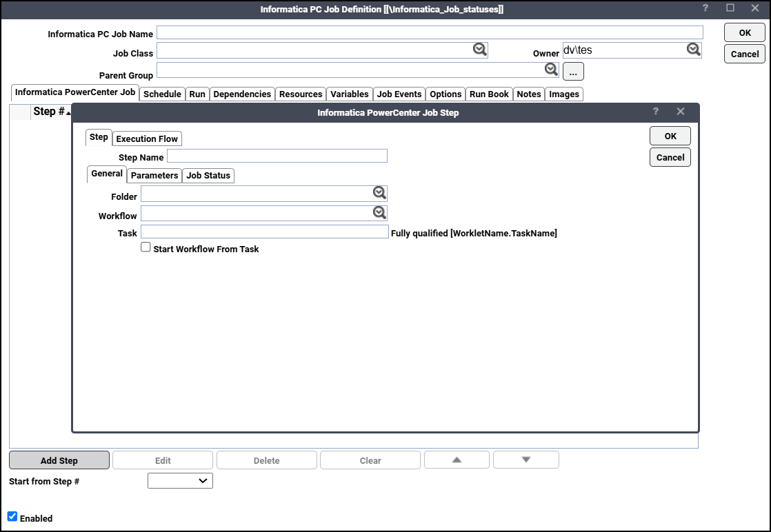
Task: Open the Workflow lookup search icon
Action: click(x=379, y=213)
